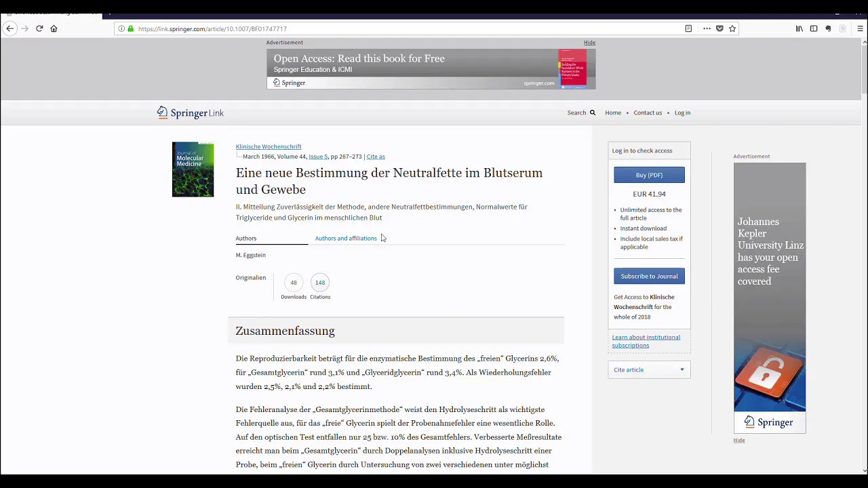Reload the current page
This screenshot has width=868, height=488.
coord(39,28)
